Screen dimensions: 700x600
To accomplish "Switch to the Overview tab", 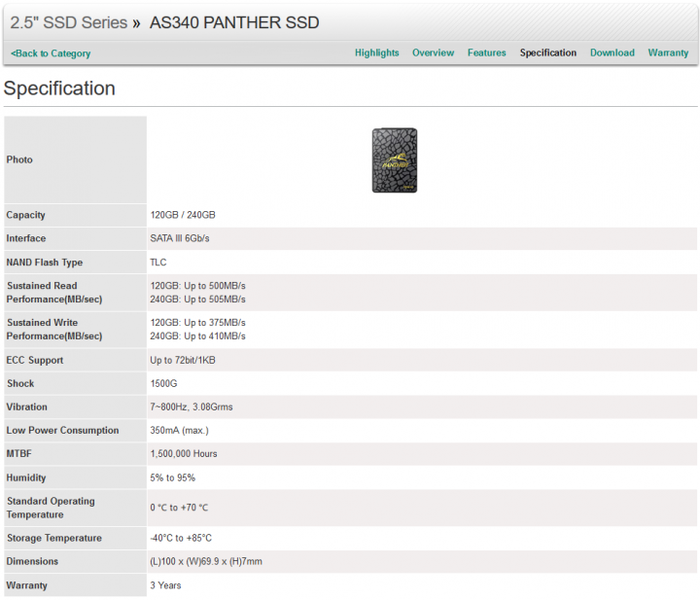I will [433, 53].
